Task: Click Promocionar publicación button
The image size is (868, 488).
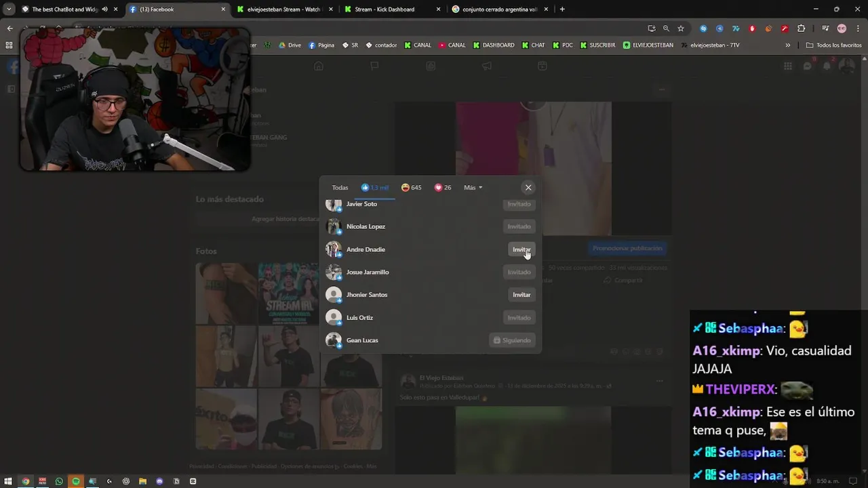Action: click(627, 249)
